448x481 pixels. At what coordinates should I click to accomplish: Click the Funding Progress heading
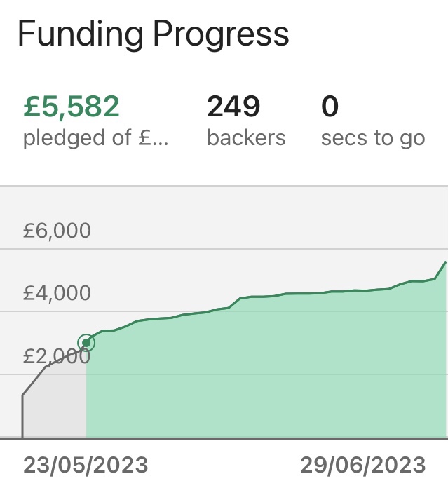(153, 34)
